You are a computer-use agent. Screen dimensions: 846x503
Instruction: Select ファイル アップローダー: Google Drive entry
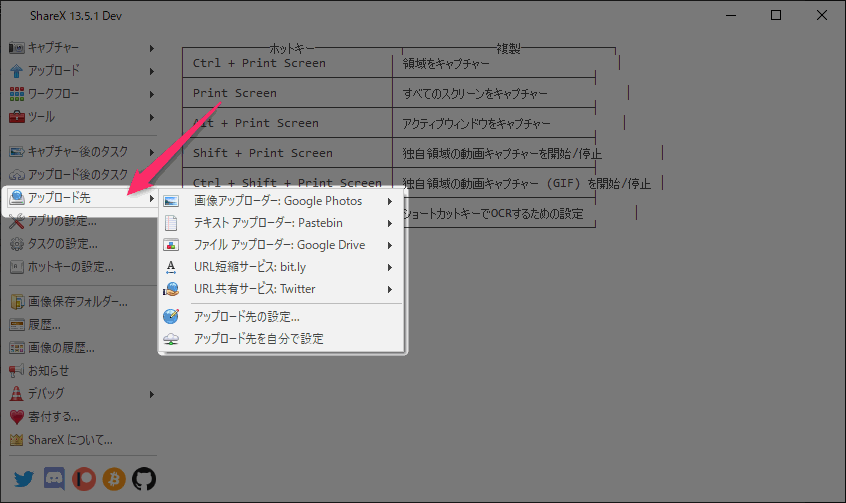pos(281,245)
